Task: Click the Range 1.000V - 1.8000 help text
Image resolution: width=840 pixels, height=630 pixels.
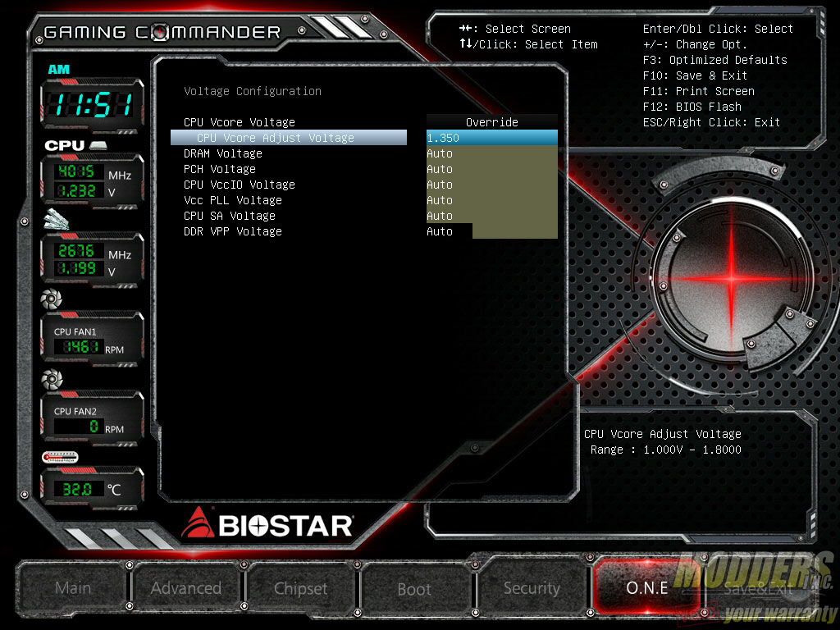Action: (666, 450)
